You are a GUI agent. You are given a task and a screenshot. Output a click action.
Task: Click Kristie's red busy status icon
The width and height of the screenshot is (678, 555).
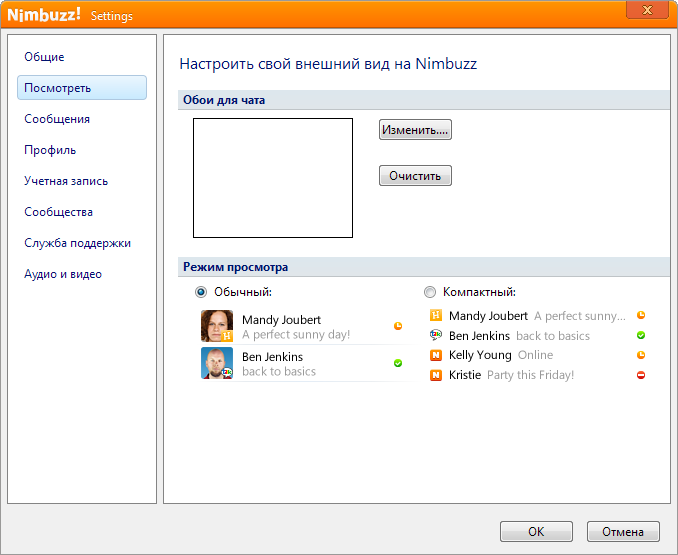point(641,375)
